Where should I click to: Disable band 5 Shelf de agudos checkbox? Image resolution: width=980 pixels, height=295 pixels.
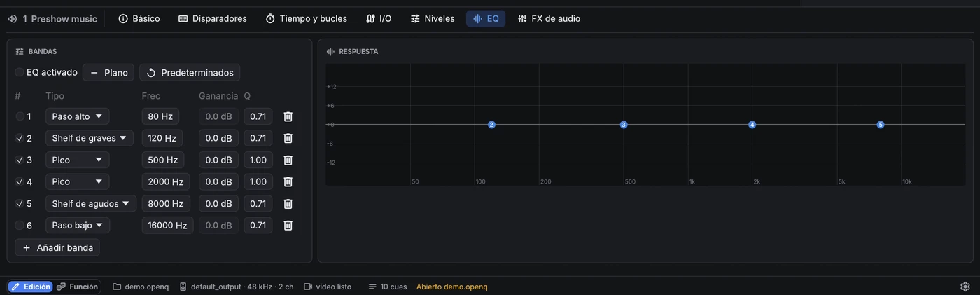pyautogui.click(x=20, y=203)
